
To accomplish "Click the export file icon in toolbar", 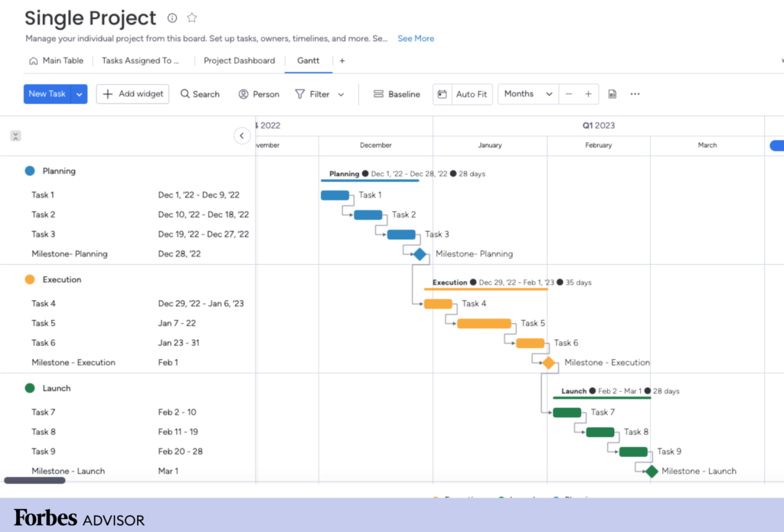I will [x=612, y=94].
